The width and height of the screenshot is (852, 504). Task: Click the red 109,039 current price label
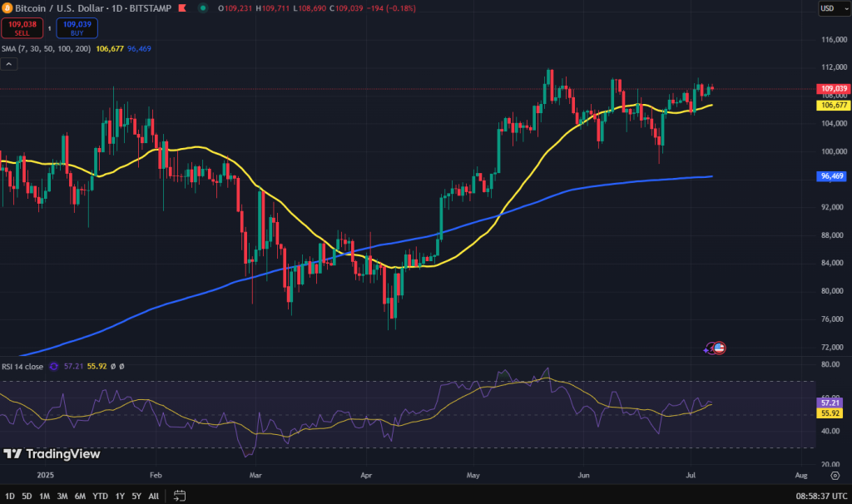tap(834, 88)
